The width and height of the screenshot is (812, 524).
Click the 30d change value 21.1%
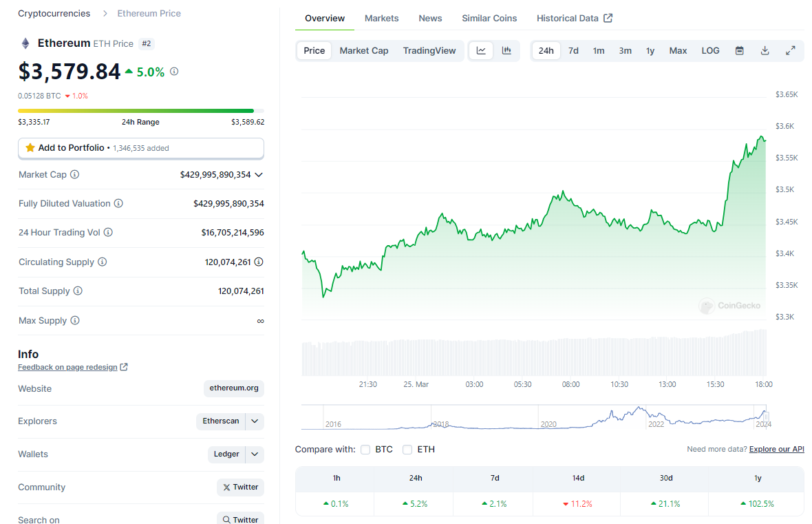click(x=665, y=504)
